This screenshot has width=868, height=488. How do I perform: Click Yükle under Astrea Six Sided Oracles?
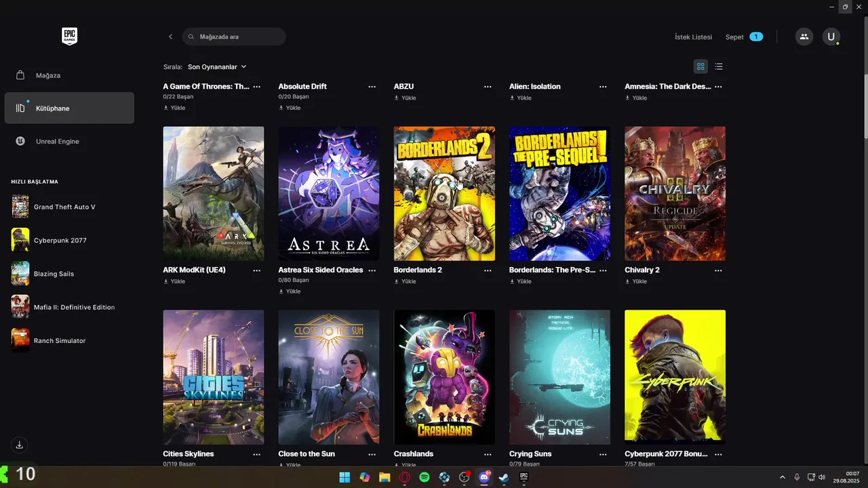pos(290,291)
